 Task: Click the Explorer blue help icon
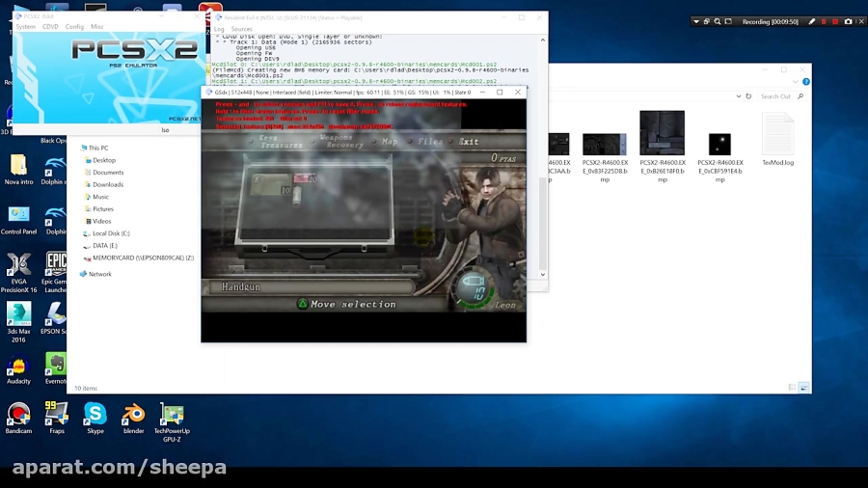coord(806,82)
